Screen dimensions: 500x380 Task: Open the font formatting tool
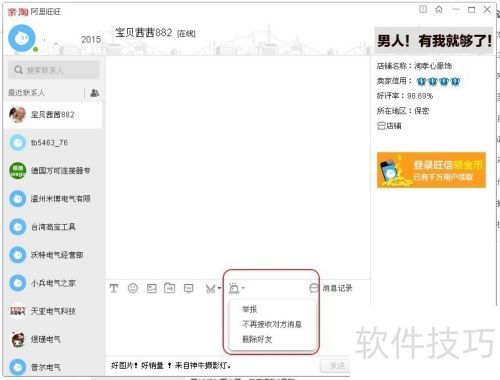[x=114, y=288]
